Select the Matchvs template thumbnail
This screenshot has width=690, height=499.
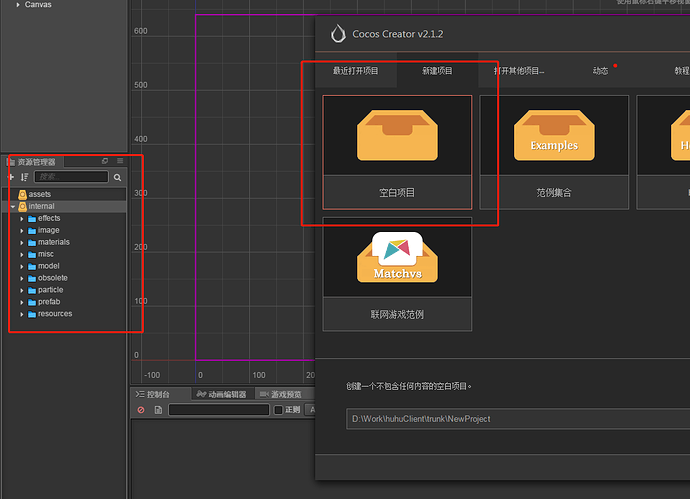pyautogui.click(x=397, y=257)
